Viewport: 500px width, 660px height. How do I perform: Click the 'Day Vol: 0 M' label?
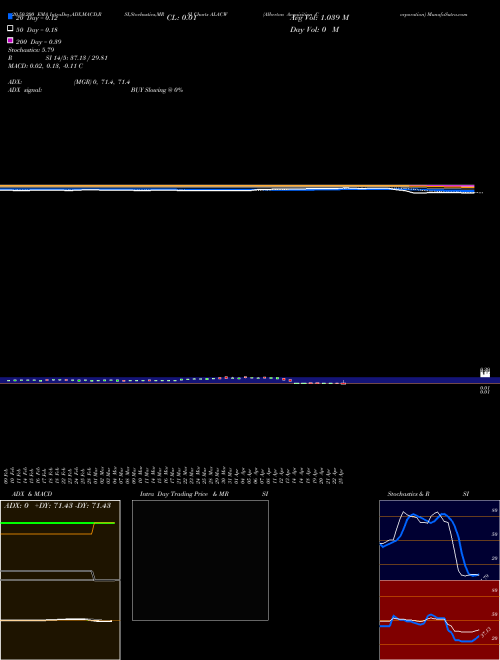[x=314, y=30]
